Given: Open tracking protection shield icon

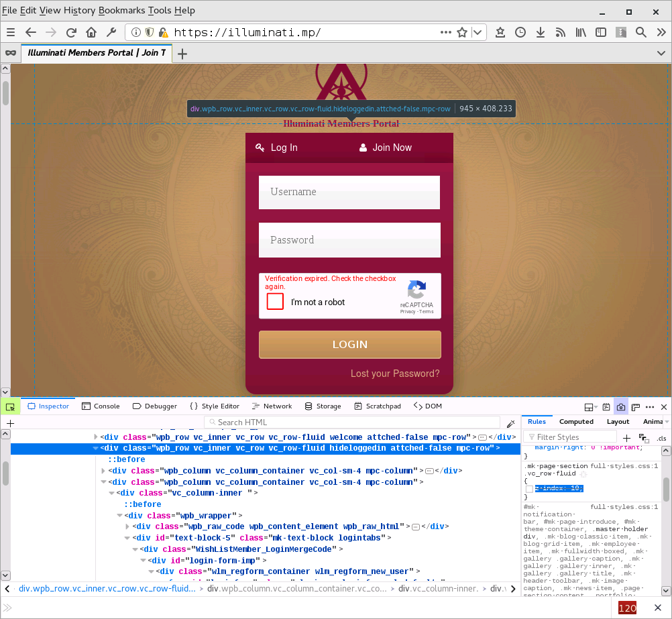Looking at the screenshot, I should pos(149,32).
